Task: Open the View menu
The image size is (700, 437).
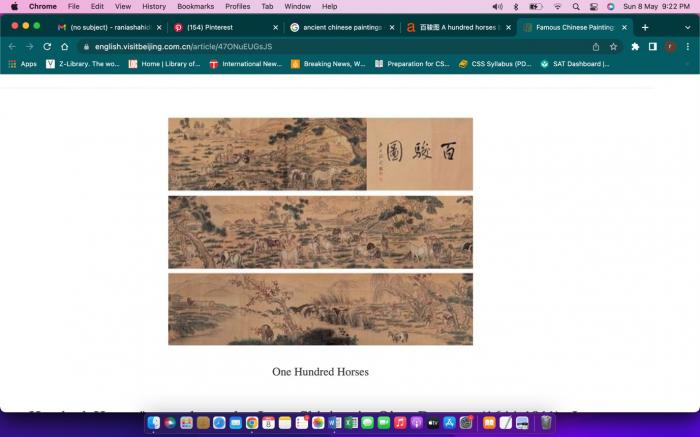Action: [x=123, y=6]
